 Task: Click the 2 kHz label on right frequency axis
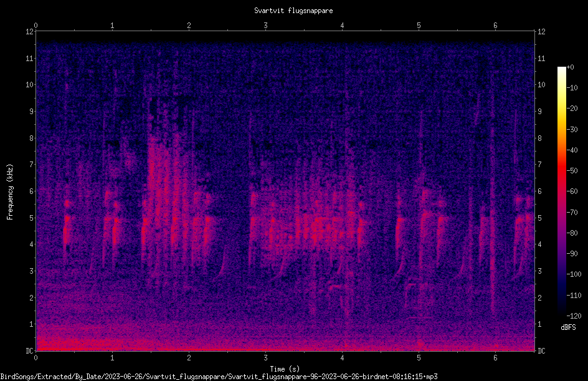pyautogui.click(x=539, y=297)
